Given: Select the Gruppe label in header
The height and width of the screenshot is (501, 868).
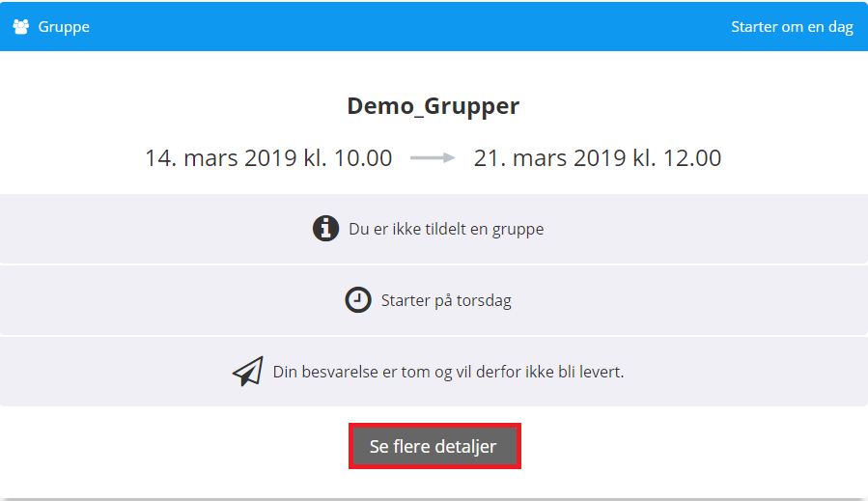Looking at the screenshot, I should tap(64, 27).
